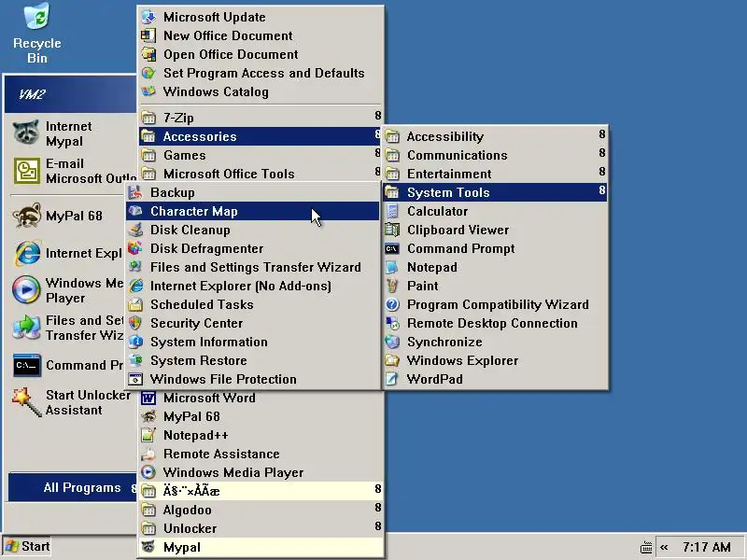The image size is (747, 560).
Task: Expand the Accessories submenu
Action: coord(261,136)
